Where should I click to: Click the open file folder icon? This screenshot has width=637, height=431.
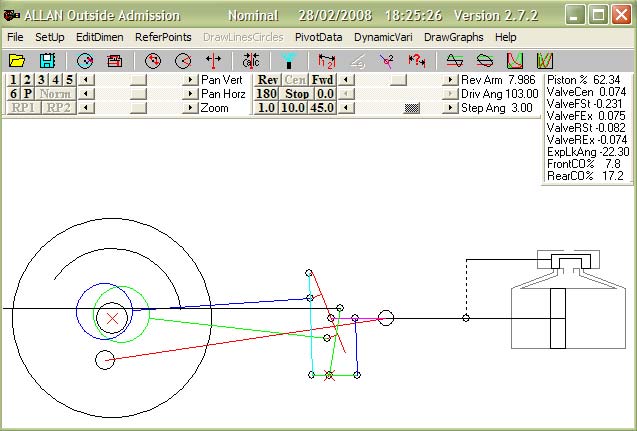coord(18,61)
